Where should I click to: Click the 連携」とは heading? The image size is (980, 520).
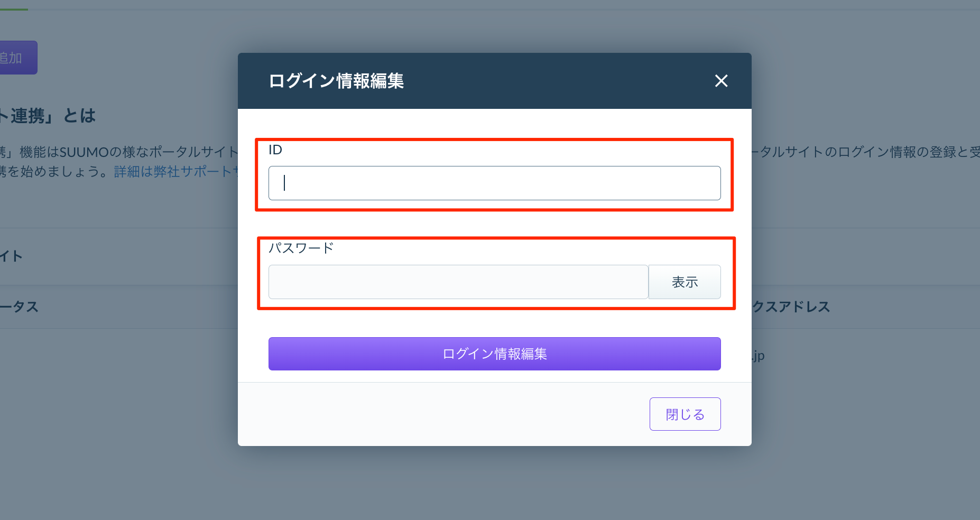coord(48,116)
